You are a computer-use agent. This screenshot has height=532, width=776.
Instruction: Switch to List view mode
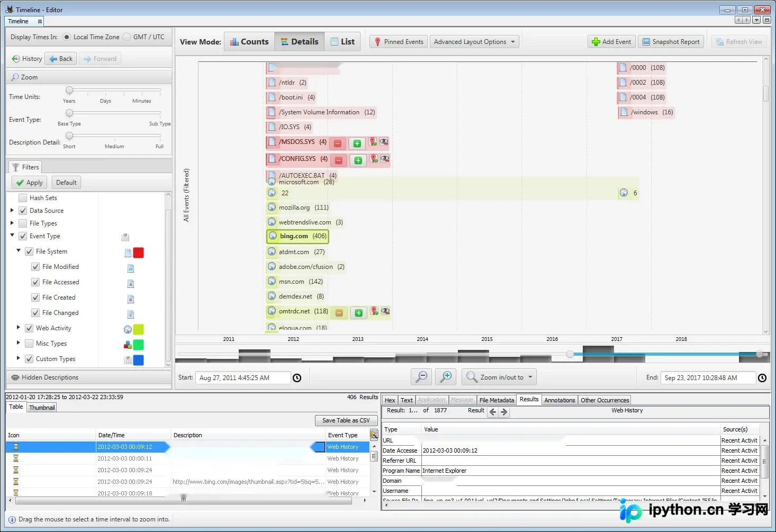[342, 42]
